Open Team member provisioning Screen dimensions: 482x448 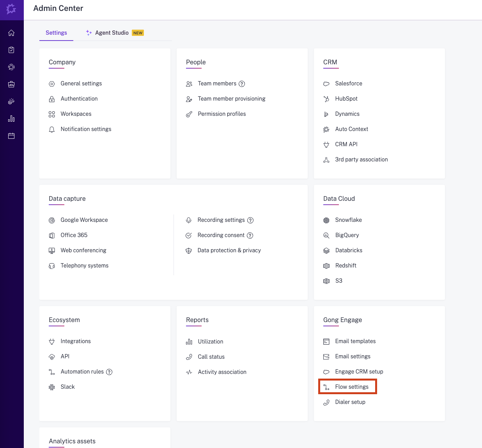point(232,99)
